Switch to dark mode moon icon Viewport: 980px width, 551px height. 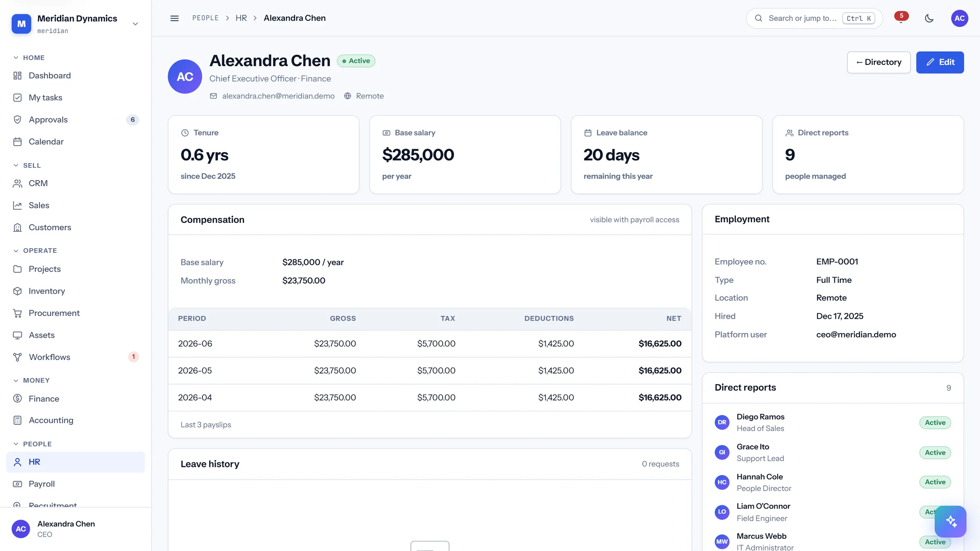click(x=929, y=18)
